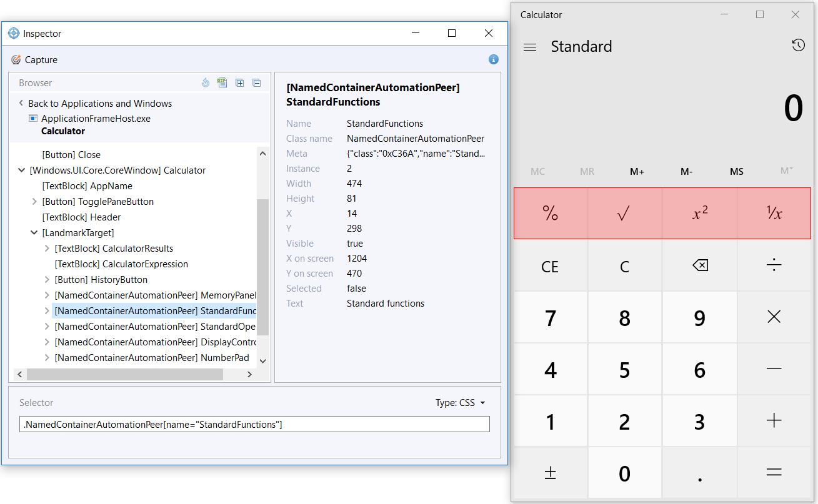Click the C clear key in Calculator
Image resolution: width=818 pixels, height=504 pixels.
(625, 266)
